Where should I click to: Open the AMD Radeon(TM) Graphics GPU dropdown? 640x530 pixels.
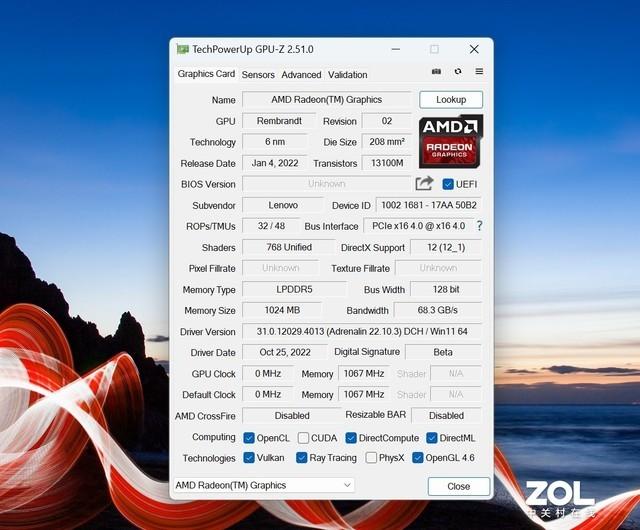pyautogui.click(x=264, y=485)
